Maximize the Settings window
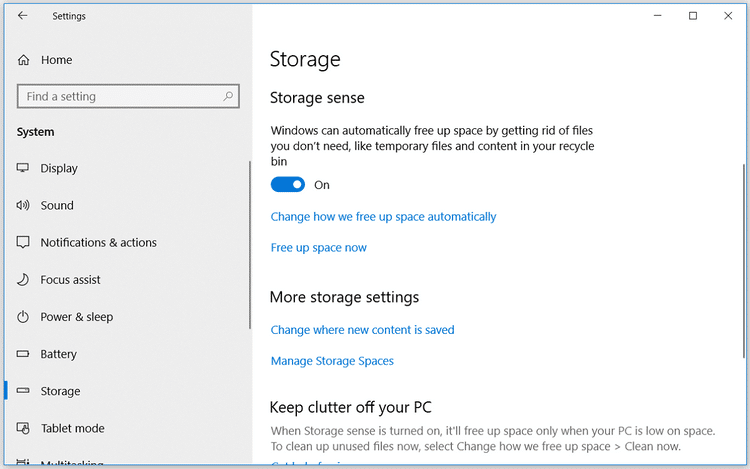The height and width of the screenshot is (469, 750). click(x=693, y=16)
